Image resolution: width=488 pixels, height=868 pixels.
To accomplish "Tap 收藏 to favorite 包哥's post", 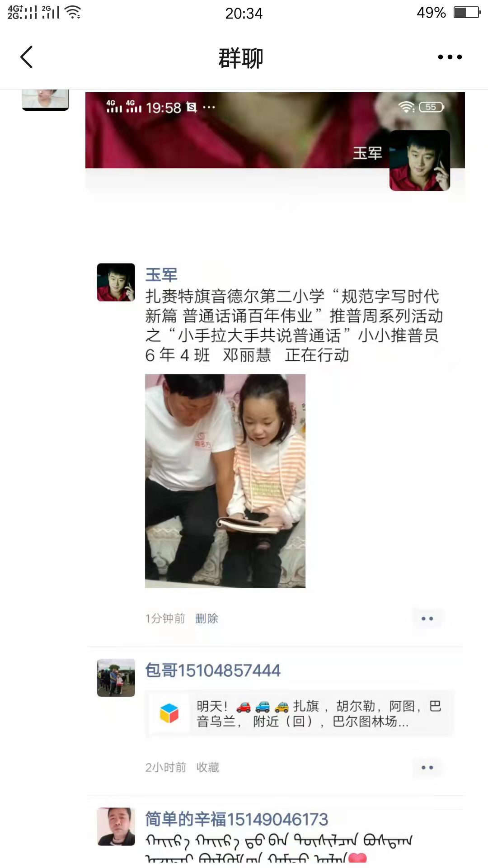I will coord(208,767).
